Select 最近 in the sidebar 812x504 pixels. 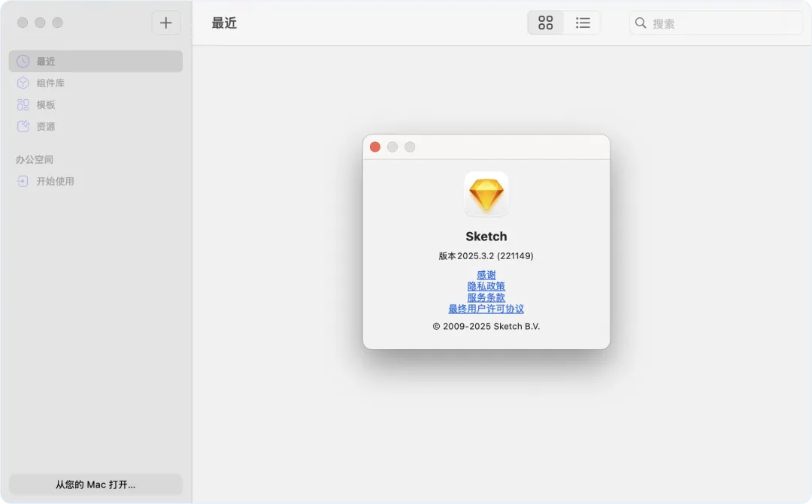pyautogui.click(x=95, y=61)
